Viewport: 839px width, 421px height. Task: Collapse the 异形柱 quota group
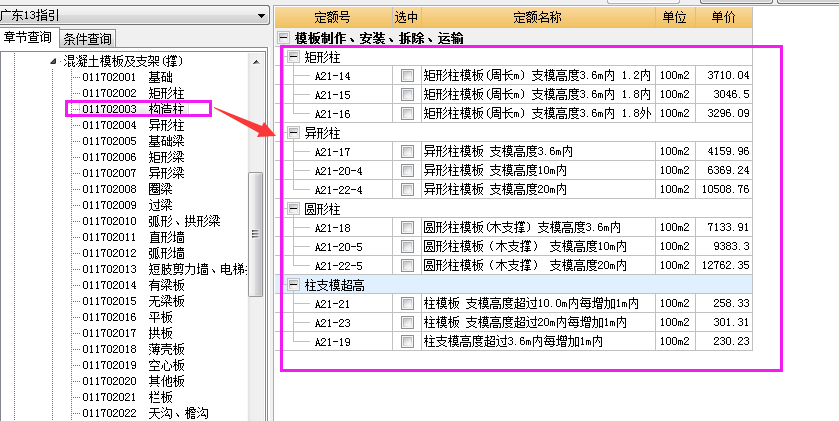[x=293, y=133]
